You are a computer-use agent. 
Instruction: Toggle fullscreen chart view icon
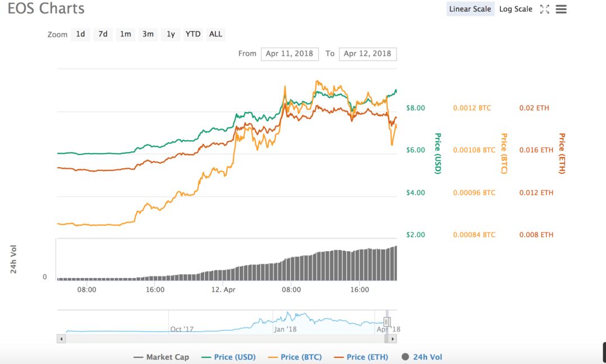[544, 10]
